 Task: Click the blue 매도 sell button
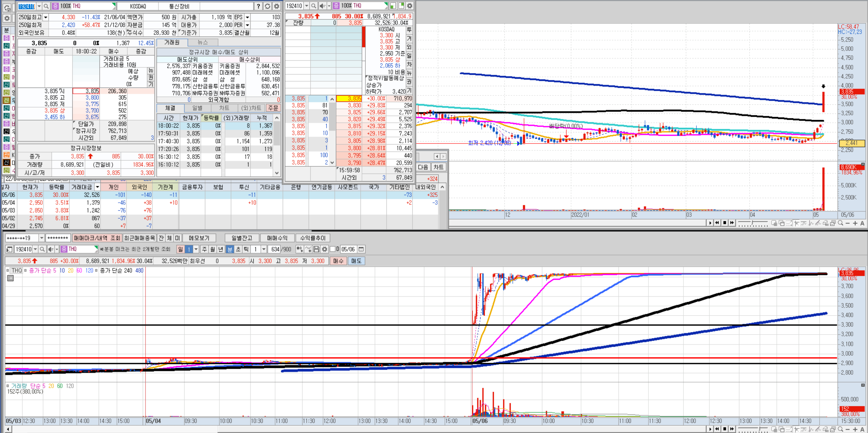[x=356, y=261]
